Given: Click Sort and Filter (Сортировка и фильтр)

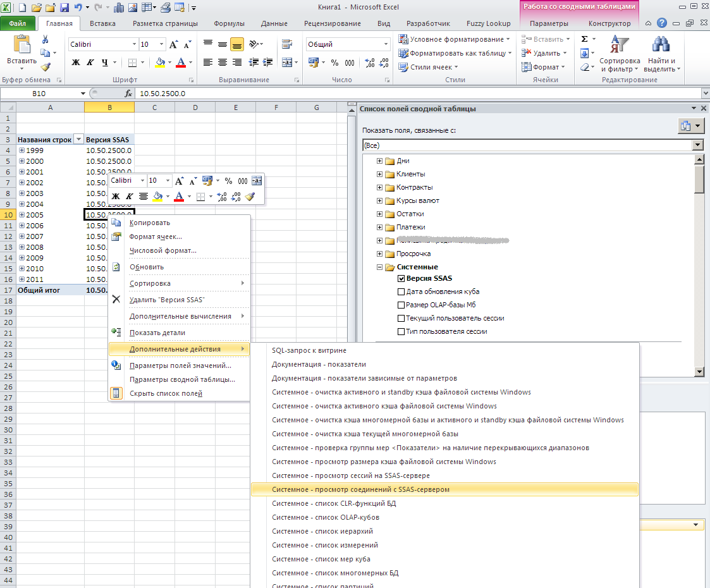Looking at the screenshot, I should [620, 54].
